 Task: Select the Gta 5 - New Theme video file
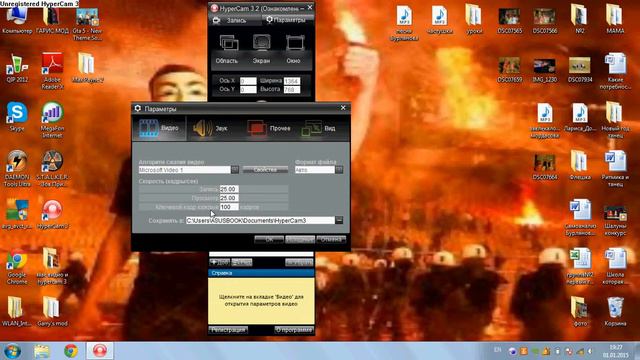(x=87, y=24)
